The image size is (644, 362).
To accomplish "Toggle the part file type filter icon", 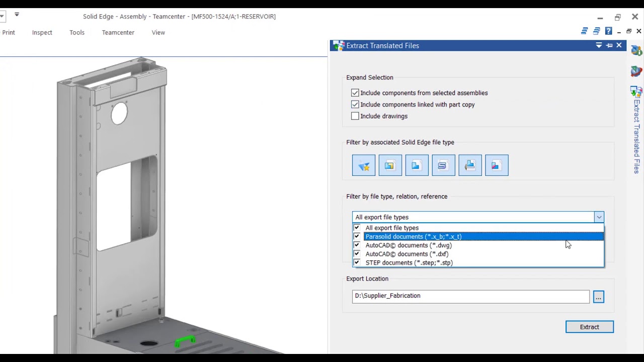I will (x=417, y=165).
